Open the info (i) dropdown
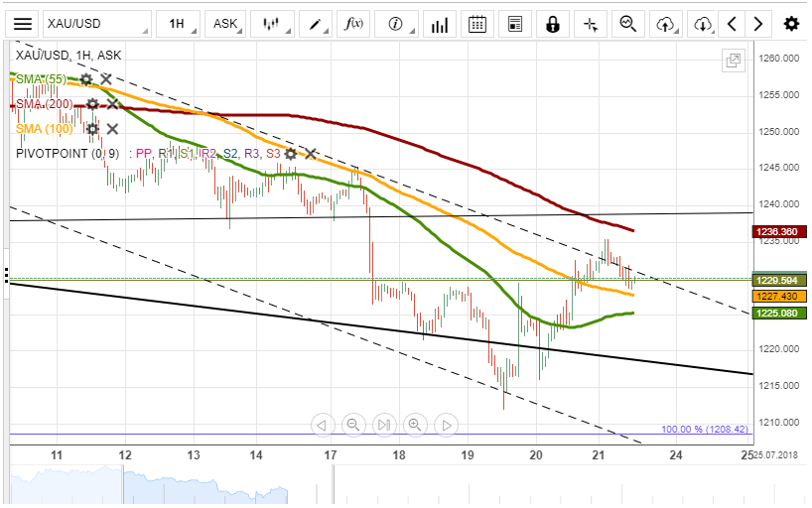 point(397,24)
